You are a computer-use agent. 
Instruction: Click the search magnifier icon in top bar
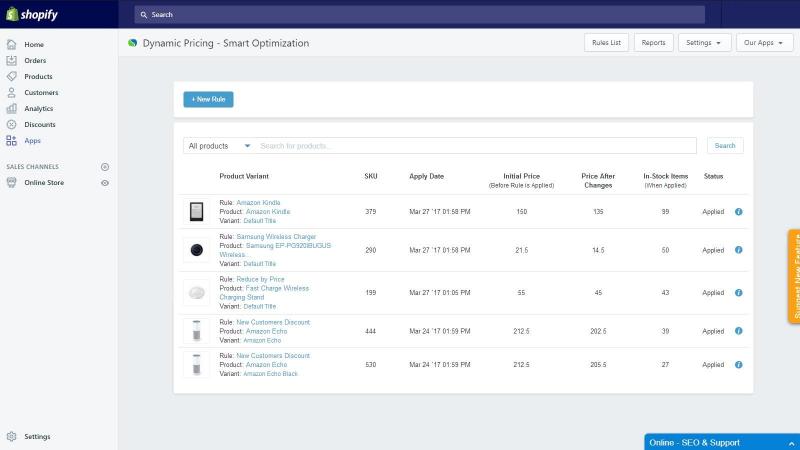click(144, 15)
